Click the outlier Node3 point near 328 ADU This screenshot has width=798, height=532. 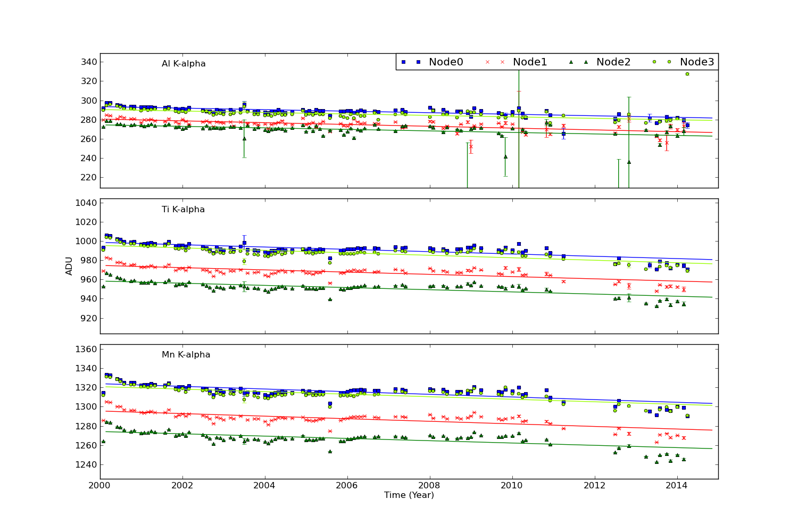(687, 74)
